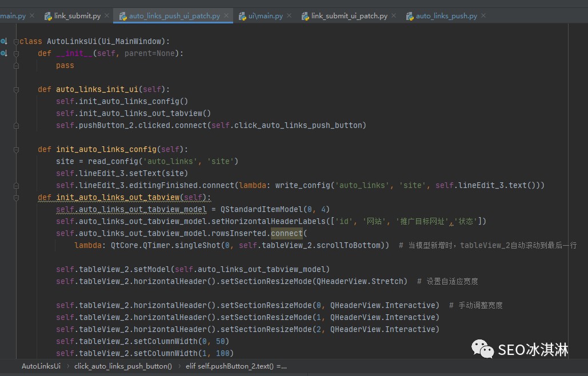Click lineEdit_3.setText(site) in the code
This screenshot has width=588, height=376.
(133, 173)
